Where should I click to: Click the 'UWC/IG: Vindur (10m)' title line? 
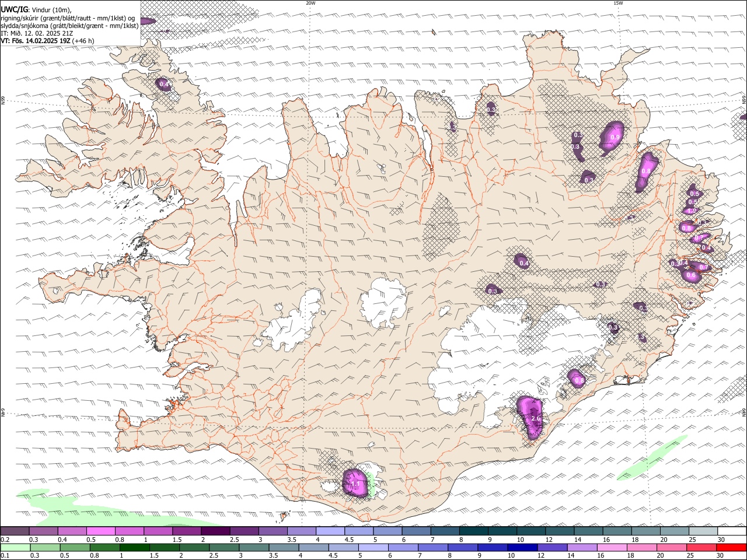[35, 10]
